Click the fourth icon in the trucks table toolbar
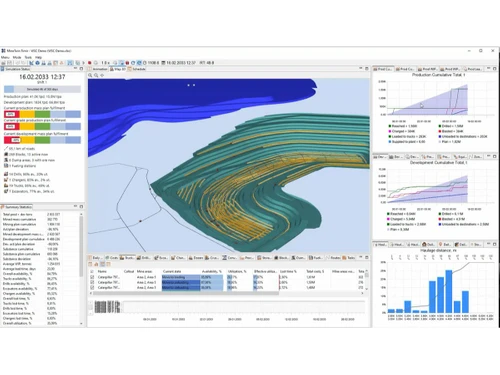 pyautogui.click(x=108, y=264)
